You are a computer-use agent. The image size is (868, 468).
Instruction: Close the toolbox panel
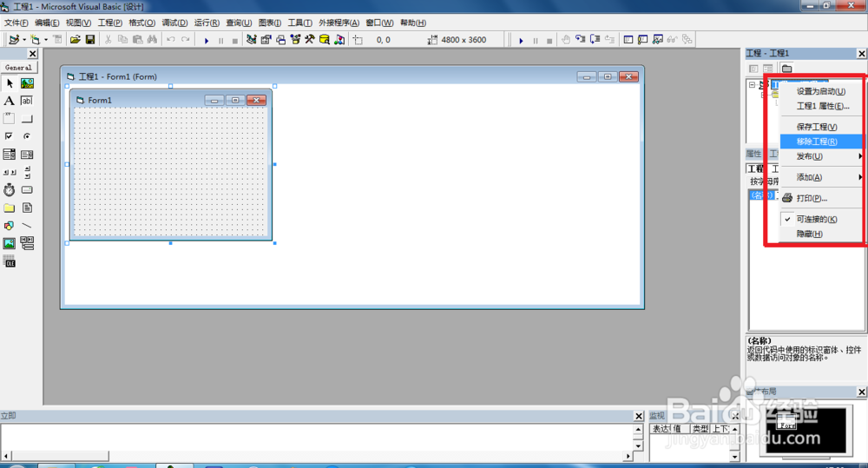33,54
